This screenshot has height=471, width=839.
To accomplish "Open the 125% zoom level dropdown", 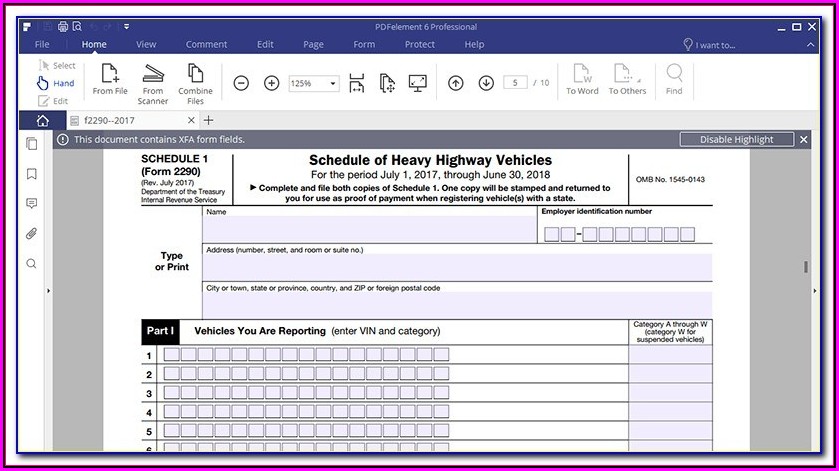I will (331, 83).
